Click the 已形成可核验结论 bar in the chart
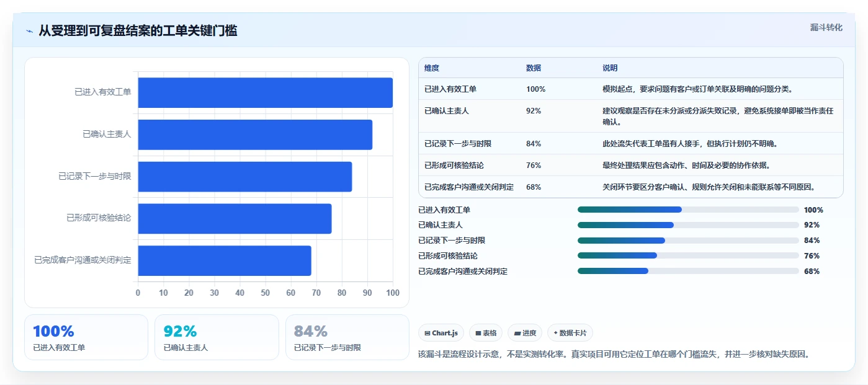Image resolution: width=868 pixels, height=385 pixels. coord(235,219)
